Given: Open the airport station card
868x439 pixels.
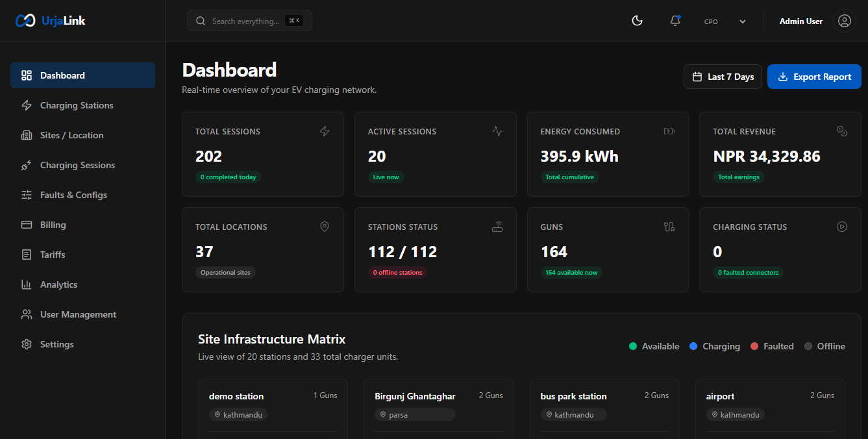Looking at the screenshot, I should coord(770,409).
